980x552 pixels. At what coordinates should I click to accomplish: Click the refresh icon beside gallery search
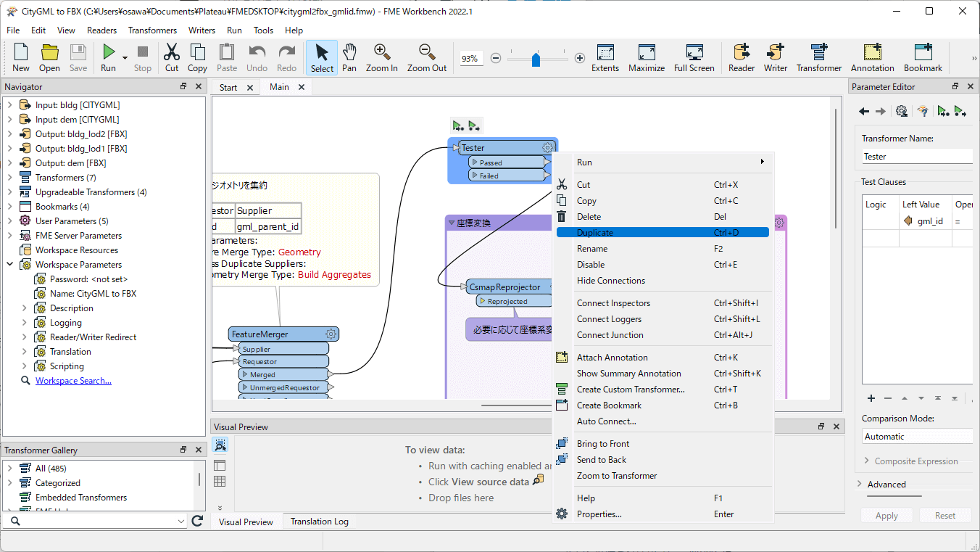[197, 521]
